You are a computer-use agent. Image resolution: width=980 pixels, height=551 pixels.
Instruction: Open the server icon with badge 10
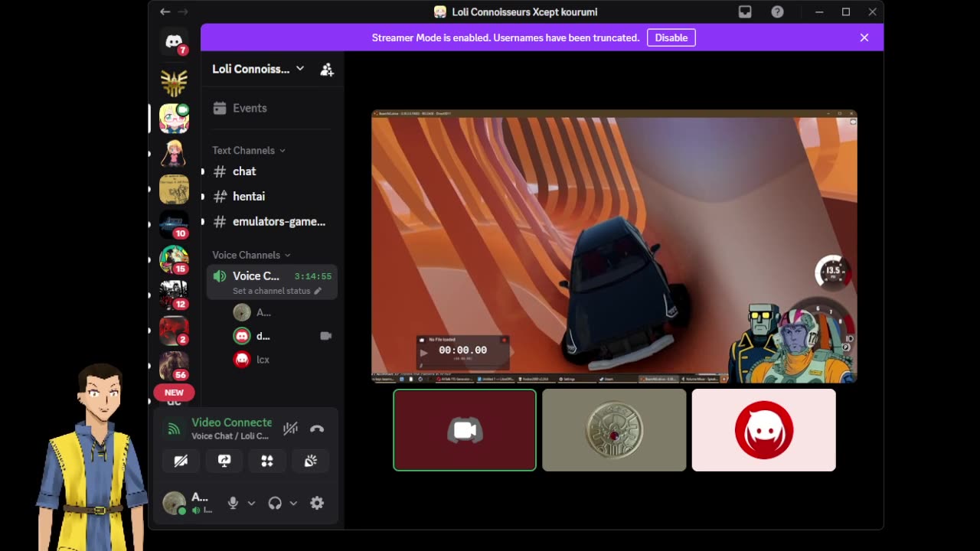point(174,224)
